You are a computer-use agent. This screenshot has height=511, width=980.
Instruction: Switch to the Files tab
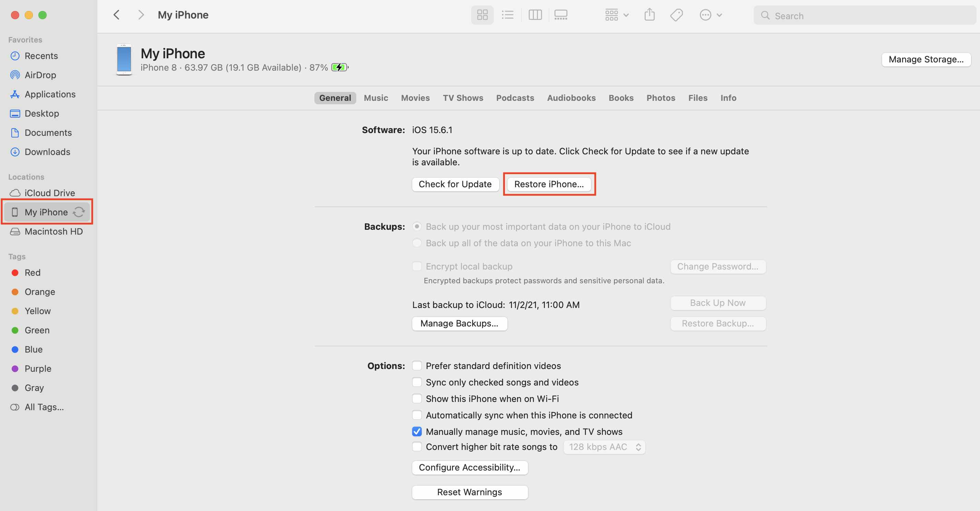[698, 98]
